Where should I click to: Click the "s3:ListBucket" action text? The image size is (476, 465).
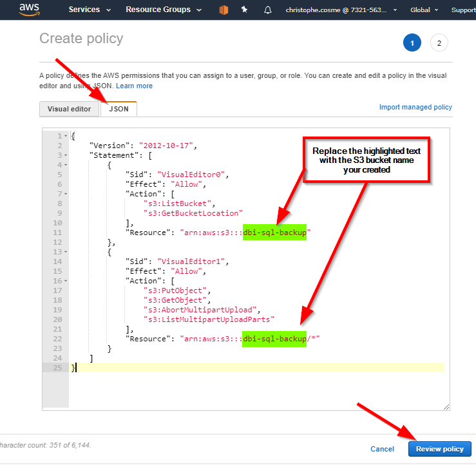pyautogui.click(x=178, y=204)
